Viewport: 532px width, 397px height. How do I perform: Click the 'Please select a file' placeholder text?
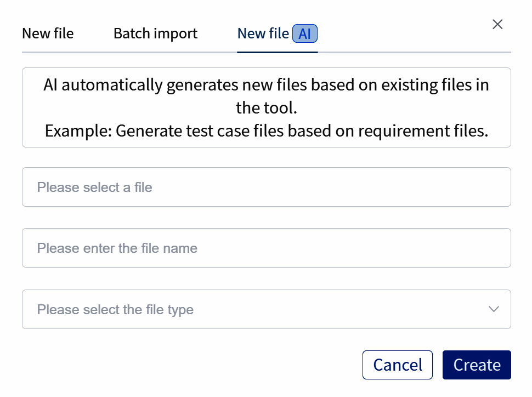(94, 188)
